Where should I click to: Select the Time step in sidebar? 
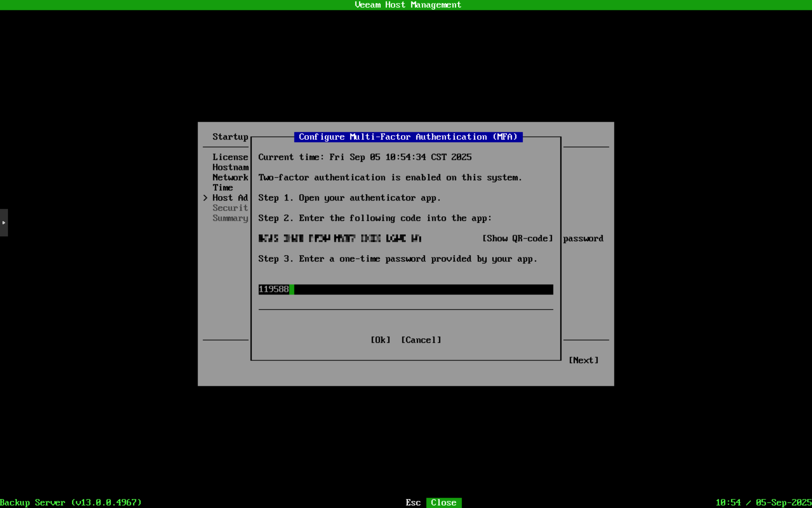pos(223,188)
